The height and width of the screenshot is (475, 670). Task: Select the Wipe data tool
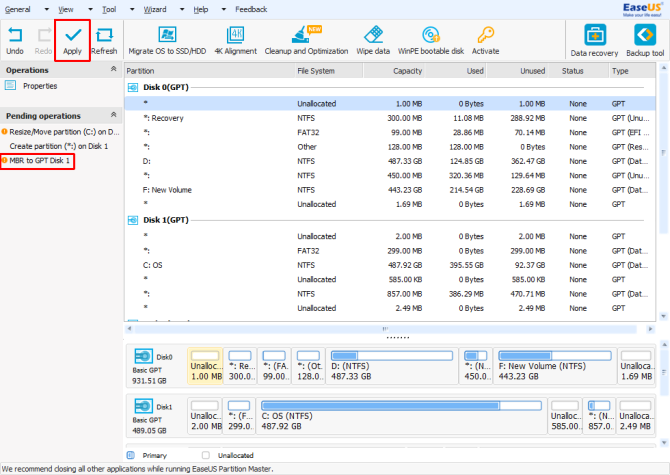[x=373, y=41]
